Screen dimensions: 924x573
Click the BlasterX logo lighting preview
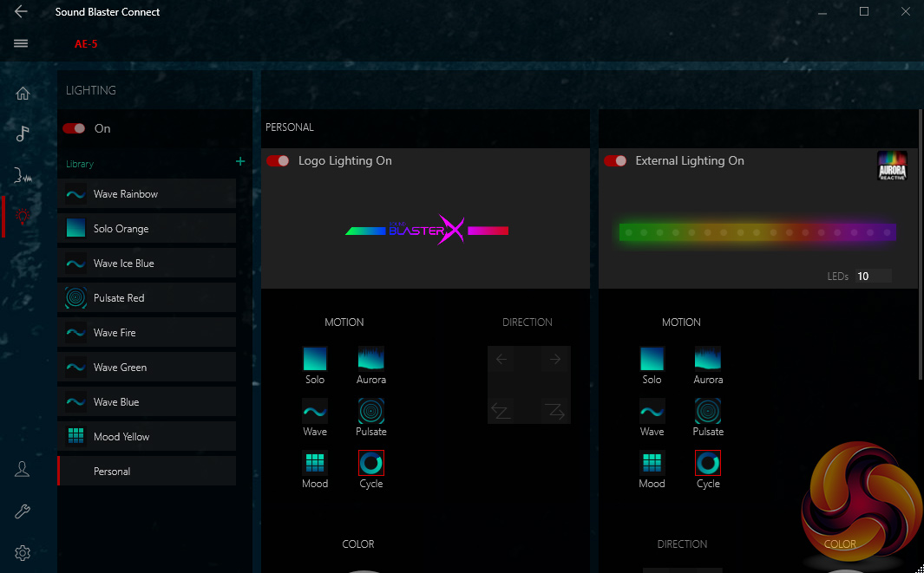(427, 231)
